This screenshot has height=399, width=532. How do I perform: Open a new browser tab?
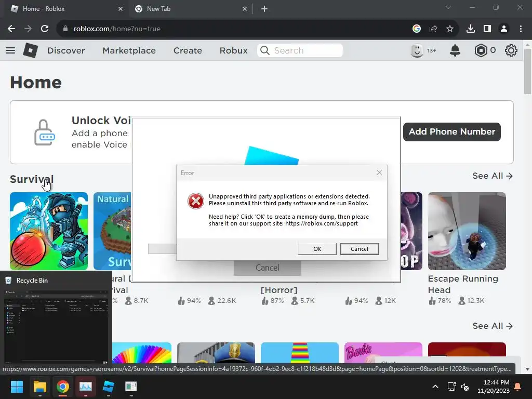click(264, 9)
